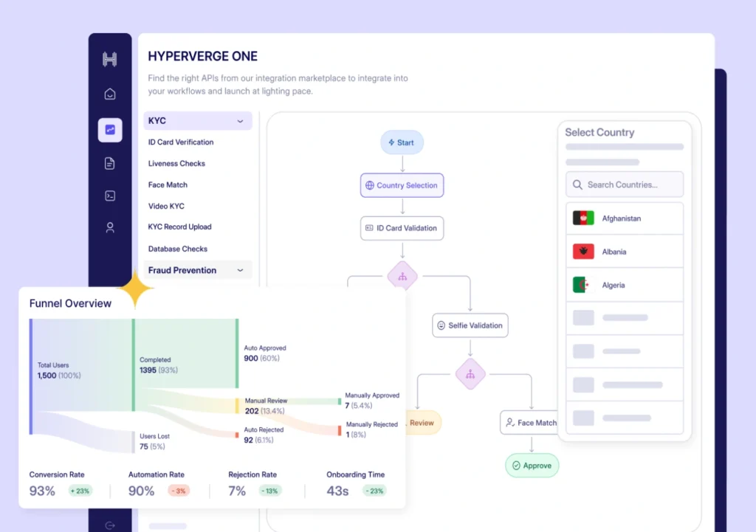Click the green Auto Approved funnel bar
756x532 pixels.
pos(237,353)
